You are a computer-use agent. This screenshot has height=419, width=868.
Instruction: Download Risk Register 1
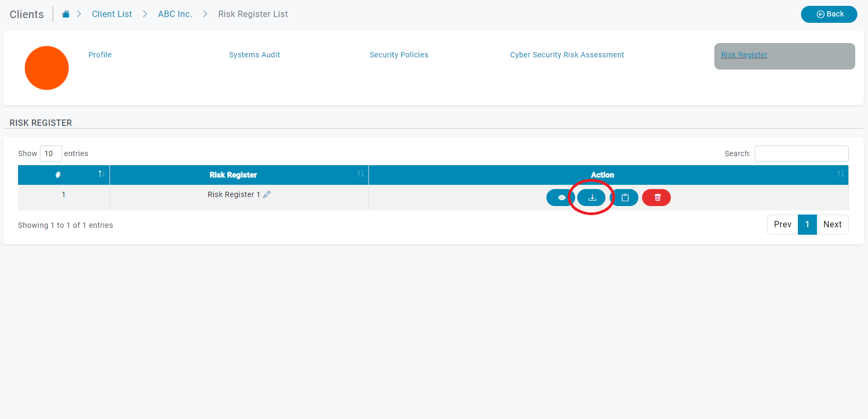[592, 198]
